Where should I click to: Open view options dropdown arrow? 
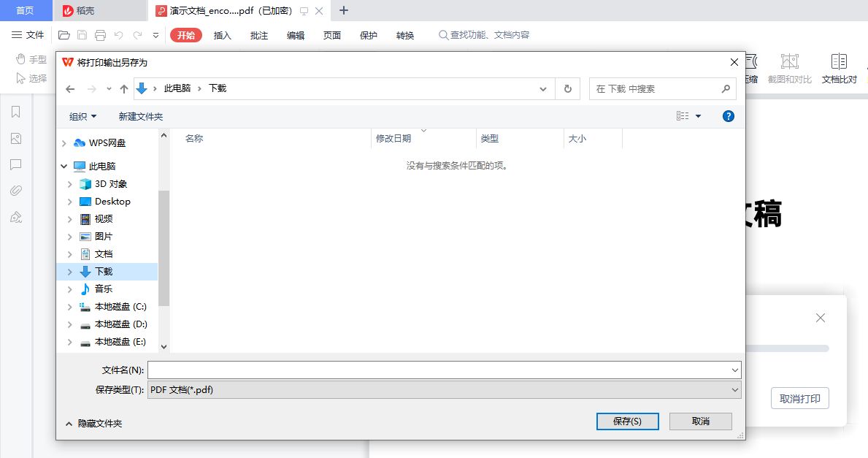coord(698,115)
